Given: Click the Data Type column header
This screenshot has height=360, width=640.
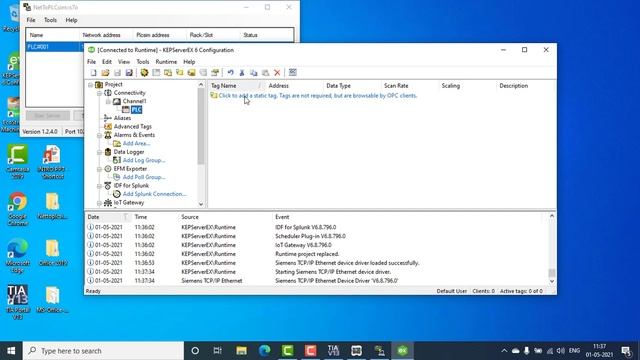Looking at the screenshot, I should [338, 86].
